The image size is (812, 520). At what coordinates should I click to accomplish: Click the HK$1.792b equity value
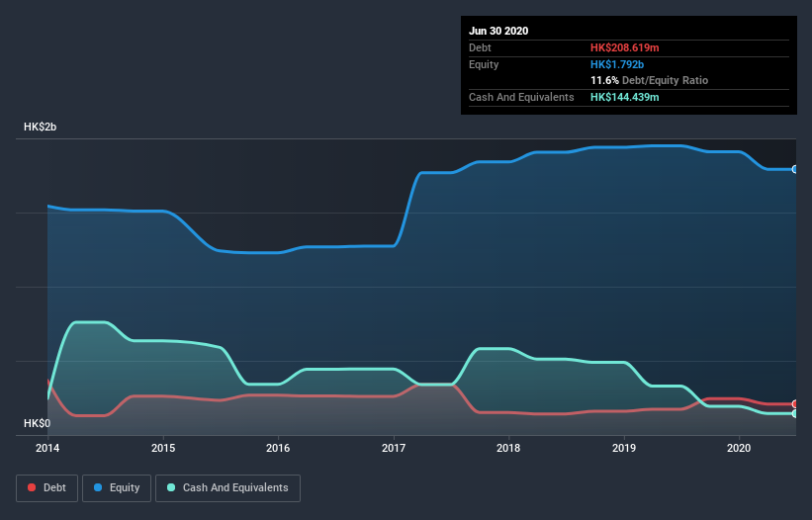pyautogui.click(x=617, y=64)
